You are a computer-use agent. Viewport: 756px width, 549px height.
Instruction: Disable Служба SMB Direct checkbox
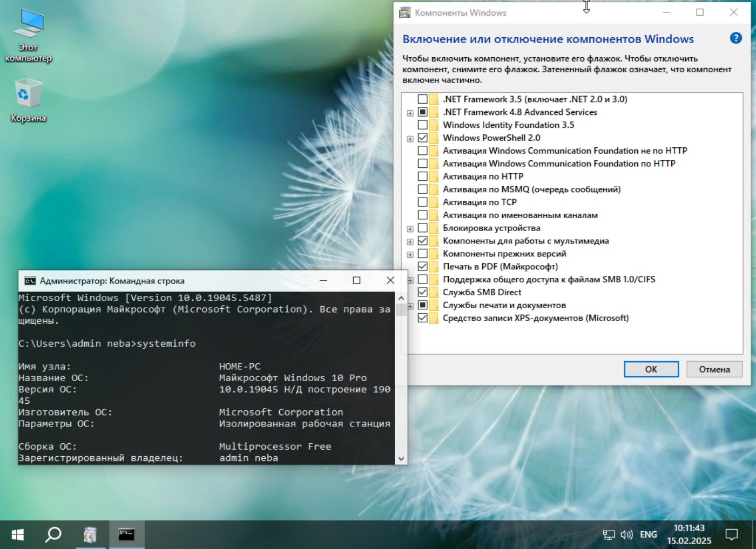click(x=423, y=292)
